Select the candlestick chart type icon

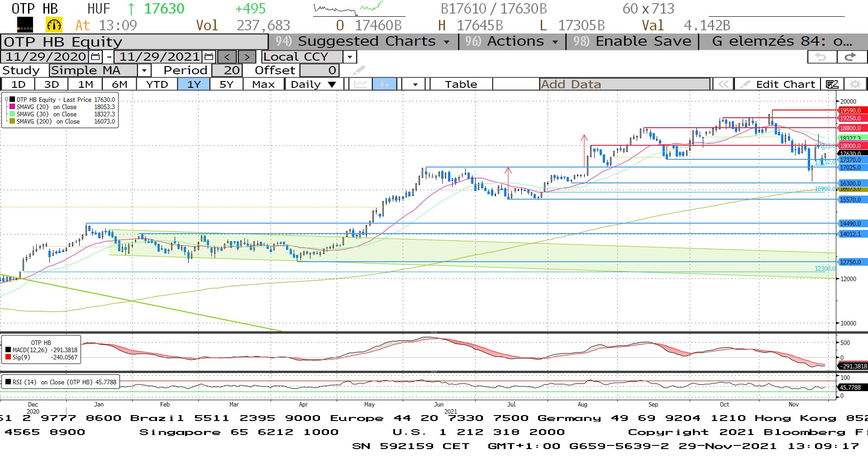point(385,84)
